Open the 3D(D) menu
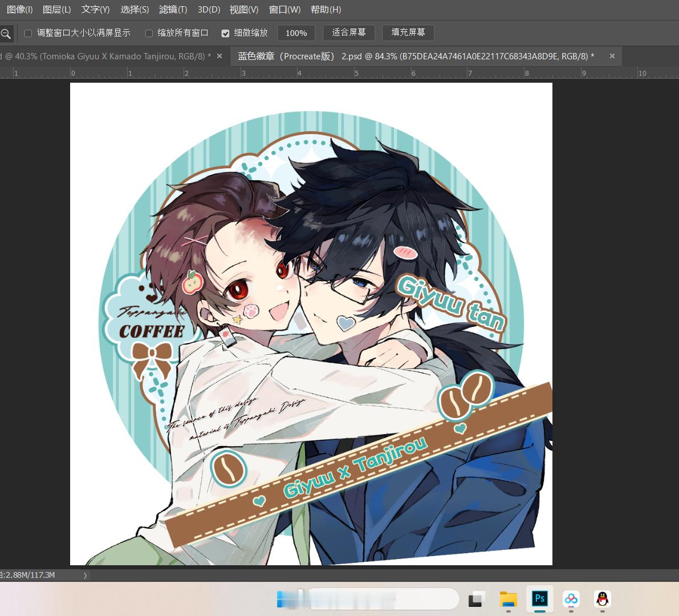679x616 pixels. coord(209,9)
